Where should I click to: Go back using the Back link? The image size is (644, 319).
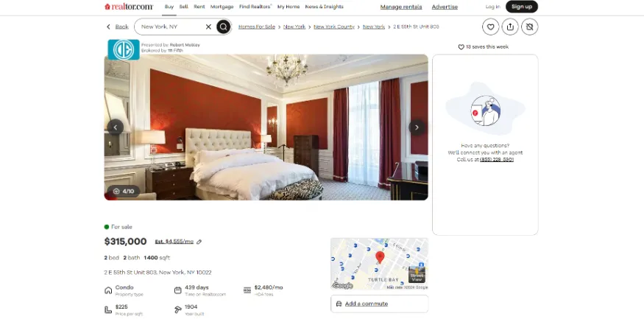pos(118,27)
